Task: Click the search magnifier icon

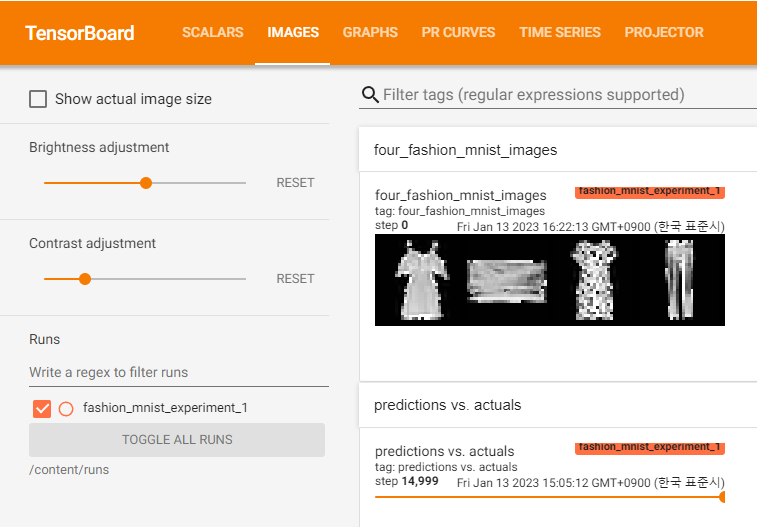Action: pyautogui.click(x=370, y=95)
